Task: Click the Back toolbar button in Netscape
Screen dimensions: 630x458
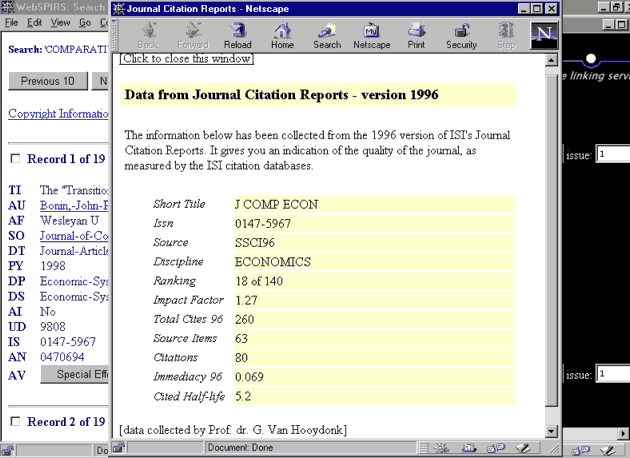Action: tap(147, 35)
